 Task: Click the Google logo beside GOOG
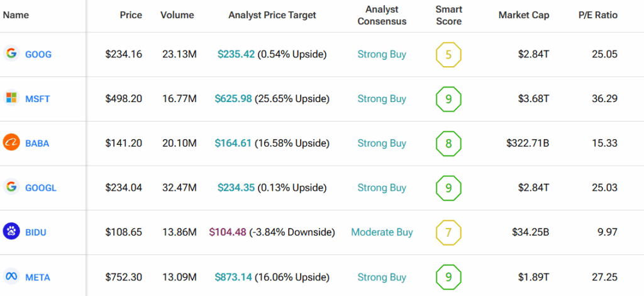pyautogui.click(x=10, y=54)
